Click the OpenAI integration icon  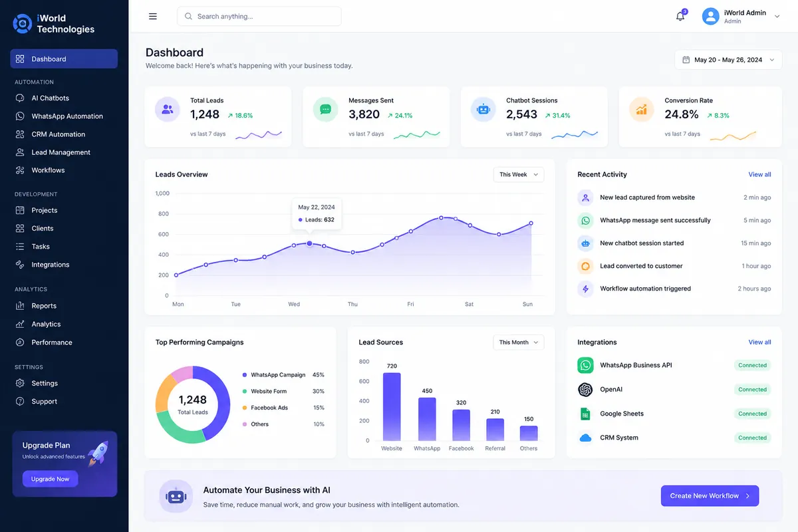585,390
